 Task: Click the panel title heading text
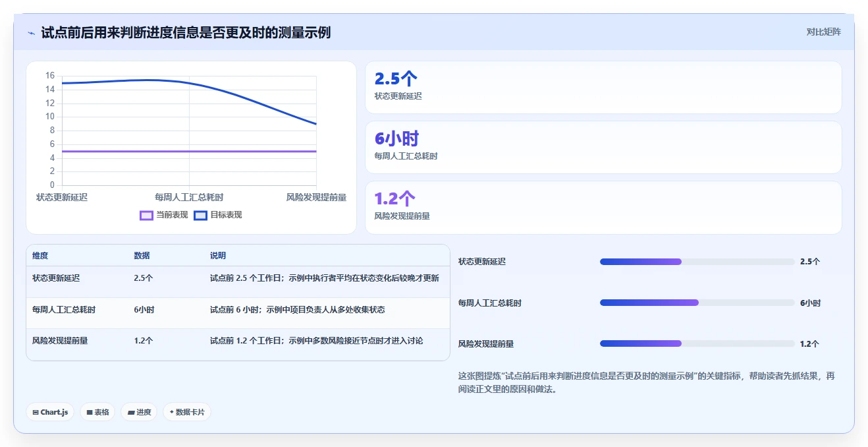pos(186,32)
